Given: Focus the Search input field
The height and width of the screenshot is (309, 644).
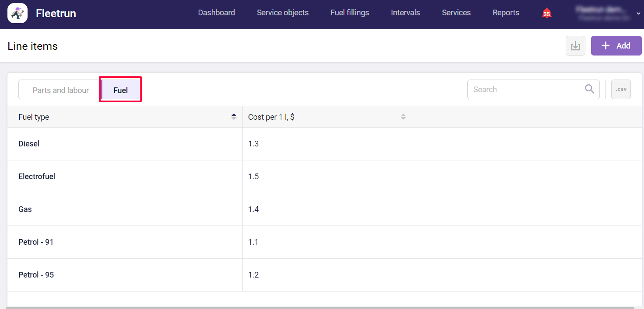Looking at the screenshot, I should pyautogui.click(x=525, y=90).
